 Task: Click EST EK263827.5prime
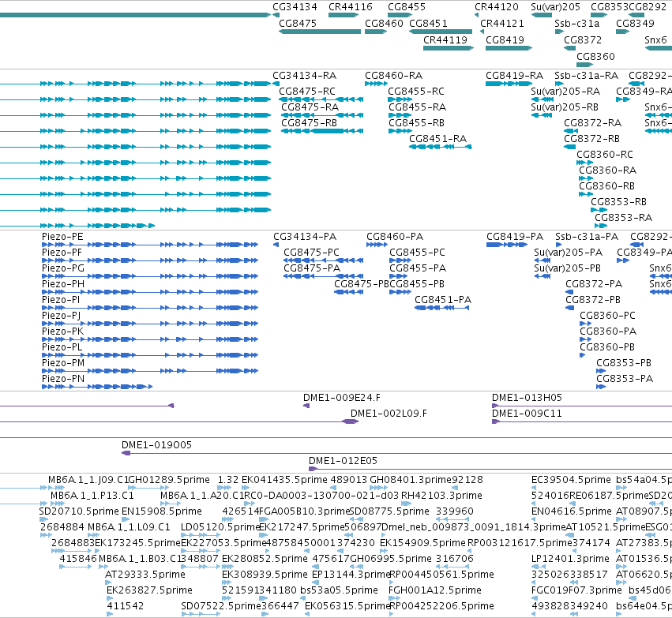tap(149, 590)
